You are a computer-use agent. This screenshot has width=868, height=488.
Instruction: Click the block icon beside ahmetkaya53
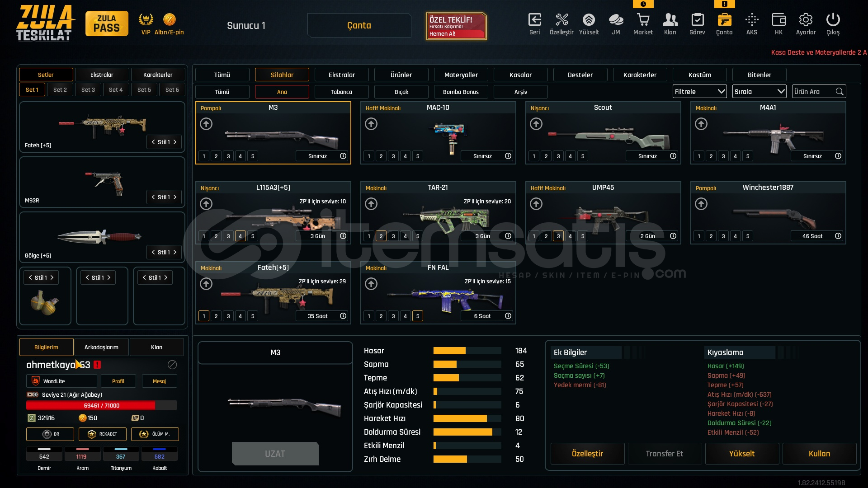pyautogui.click(x=172, y=365)
